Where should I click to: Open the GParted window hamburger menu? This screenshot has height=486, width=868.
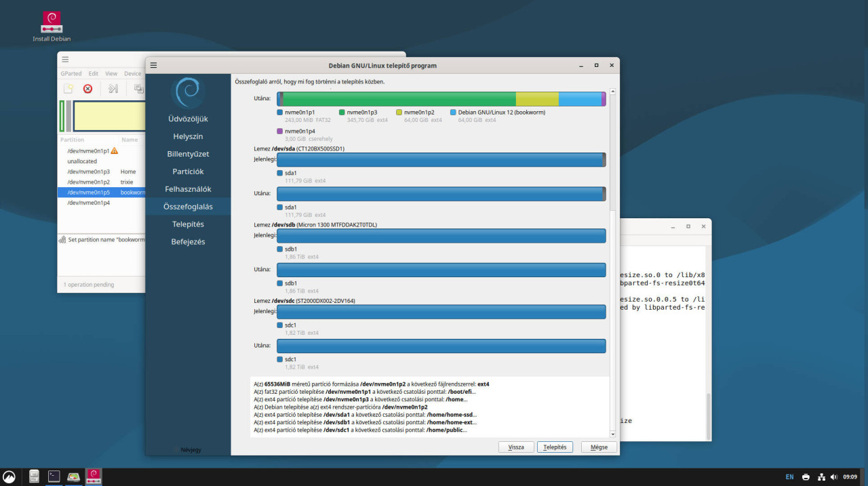click(65, 60)
